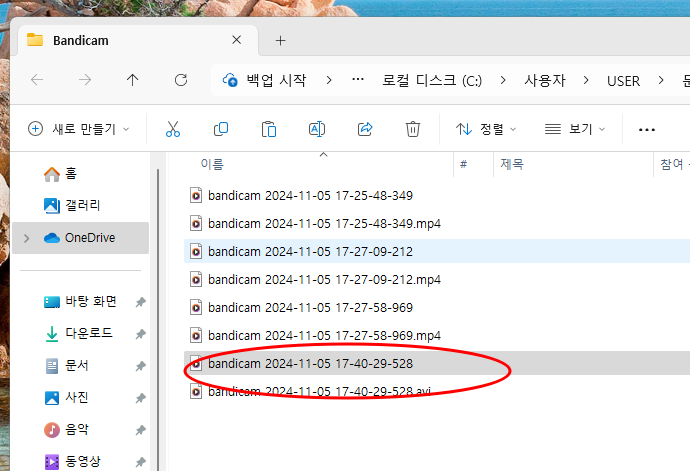
Task: Open the 새로 만들기 dropdown
Action: tap(78, 129)
